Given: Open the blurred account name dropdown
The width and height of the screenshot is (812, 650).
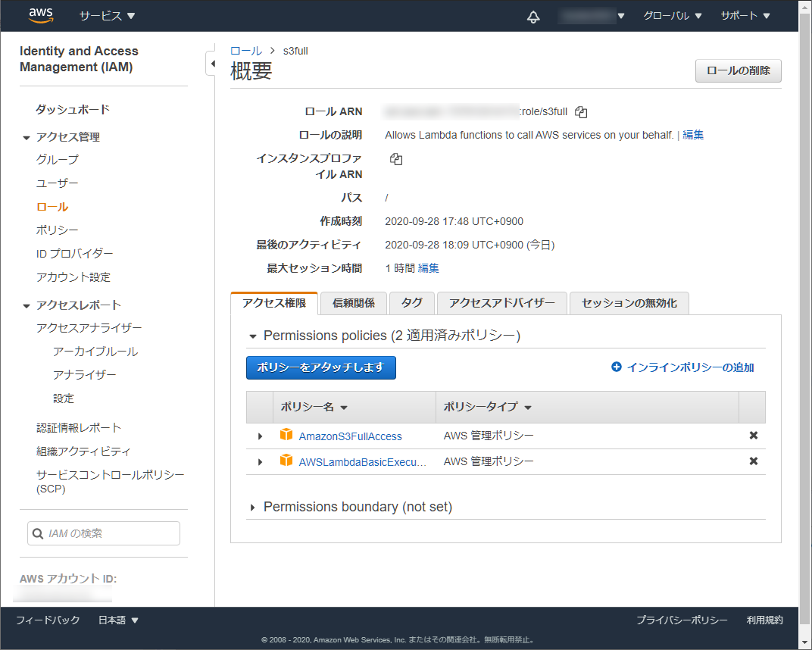Looking at the screenshot, I should pos(592,16).
